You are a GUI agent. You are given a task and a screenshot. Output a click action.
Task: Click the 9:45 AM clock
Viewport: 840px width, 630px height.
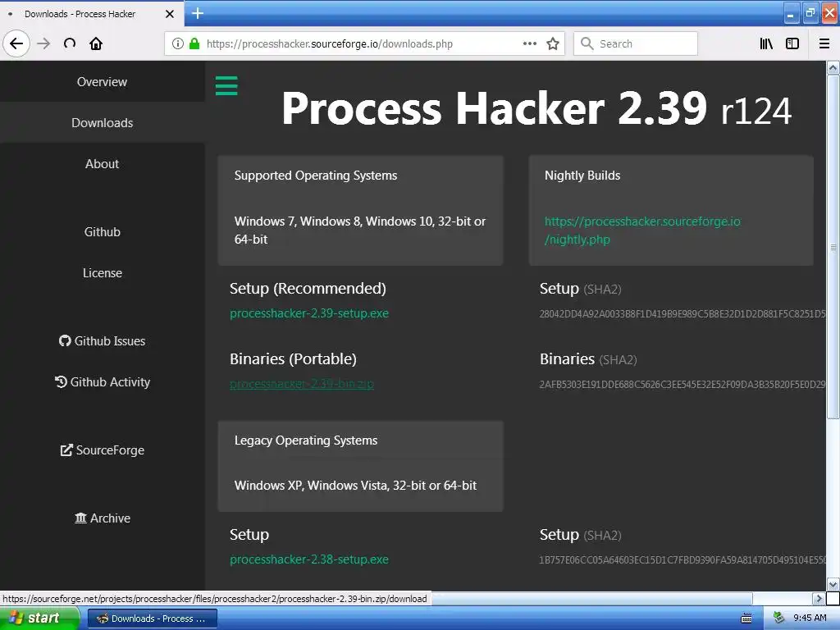[810, 619]
